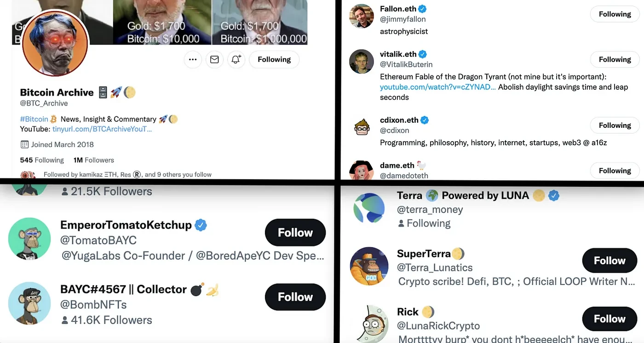Click the envelope message icon
This screenshot has height=343, width=644.
click(x=214, y=59)
